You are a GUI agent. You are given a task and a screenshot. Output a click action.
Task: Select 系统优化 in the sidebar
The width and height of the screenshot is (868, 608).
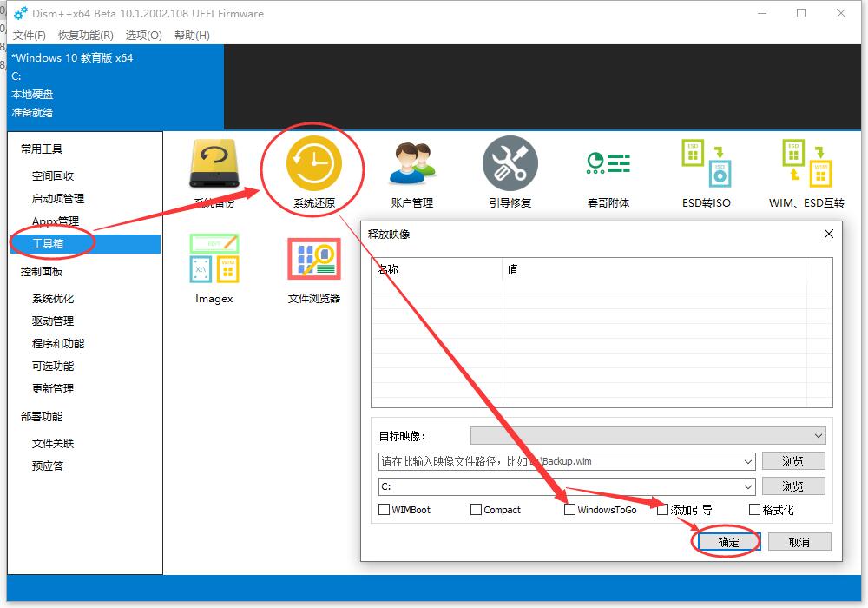tap(53, 299)
